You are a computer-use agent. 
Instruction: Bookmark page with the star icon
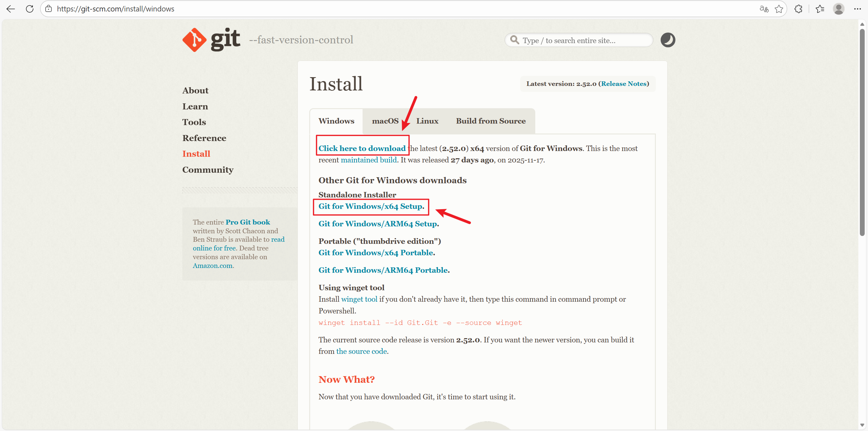[x=779, y=9]
